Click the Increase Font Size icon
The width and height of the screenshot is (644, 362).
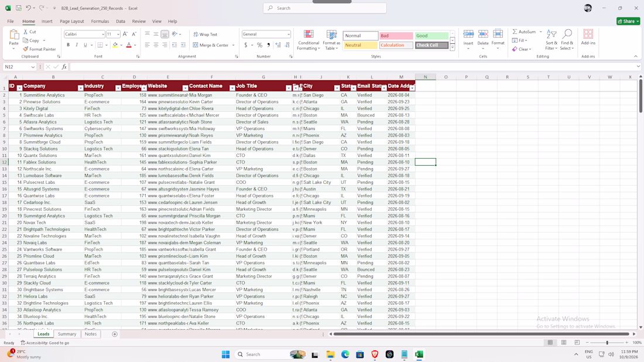(125, 34)
